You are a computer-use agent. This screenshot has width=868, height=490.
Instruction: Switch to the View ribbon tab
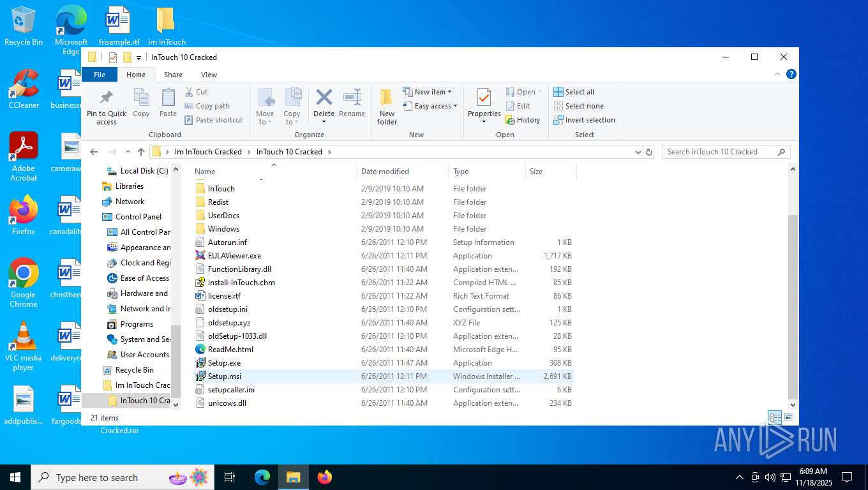(x=209, y=75)
